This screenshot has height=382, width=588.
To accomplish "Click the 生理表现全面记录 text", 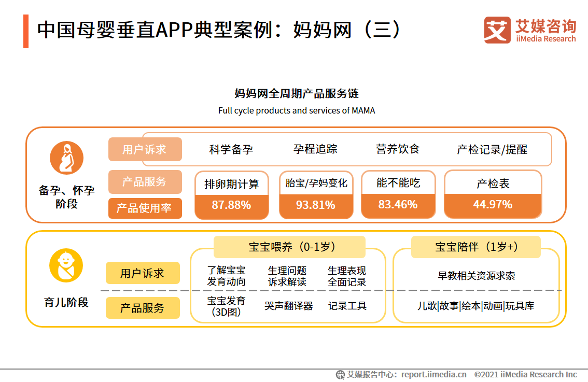I will tap(347, 276).
